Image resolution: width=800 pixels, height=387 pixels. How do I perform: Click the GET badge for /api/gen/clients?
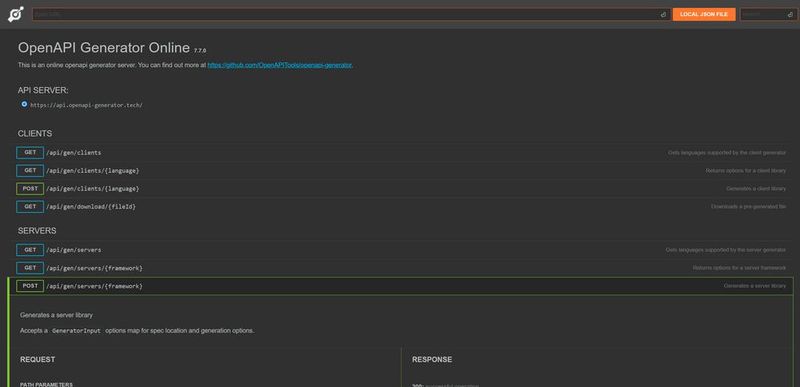tap(30, 152)
